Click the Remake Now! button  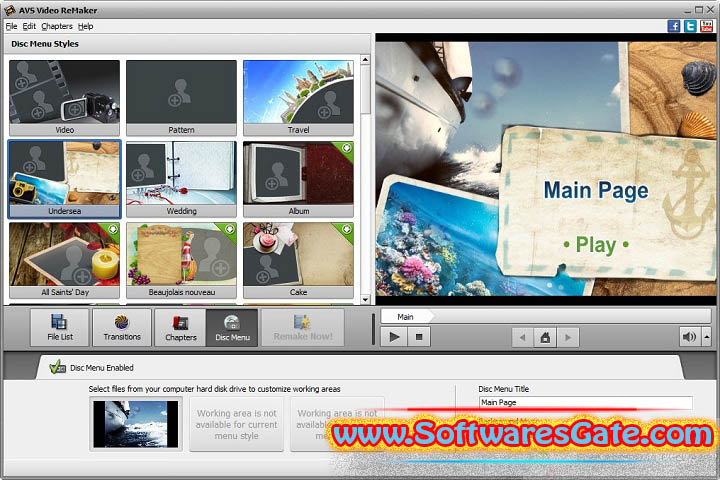pos(303,328)
